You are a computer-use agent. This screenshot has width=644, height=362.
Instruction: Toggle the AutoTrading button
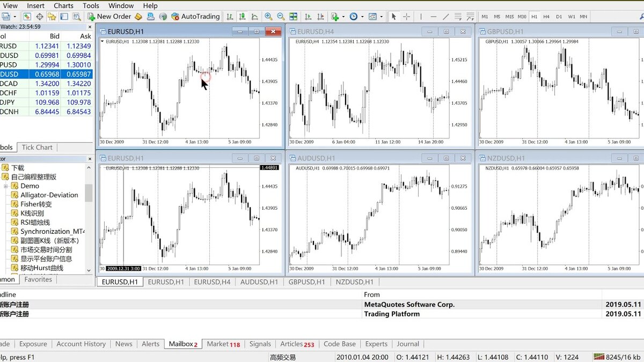pos(195,17)
